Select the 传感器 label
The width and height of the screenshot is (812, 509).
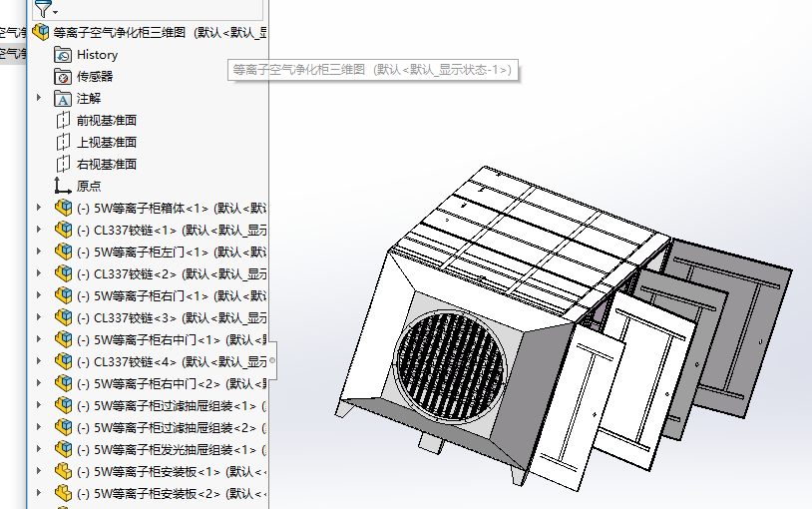pyautogui.click(x=95, y=77)
